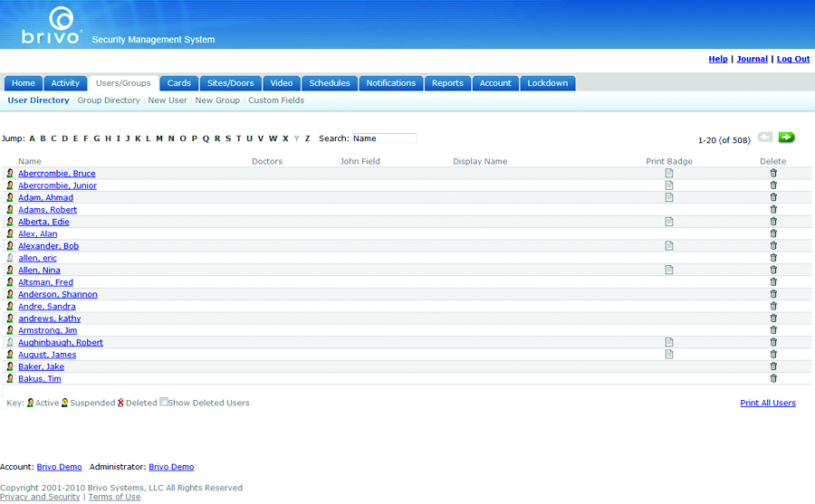815x504 pixels.
Task: Click trash icon for Altsman, Fred
Action: point(773,281)
